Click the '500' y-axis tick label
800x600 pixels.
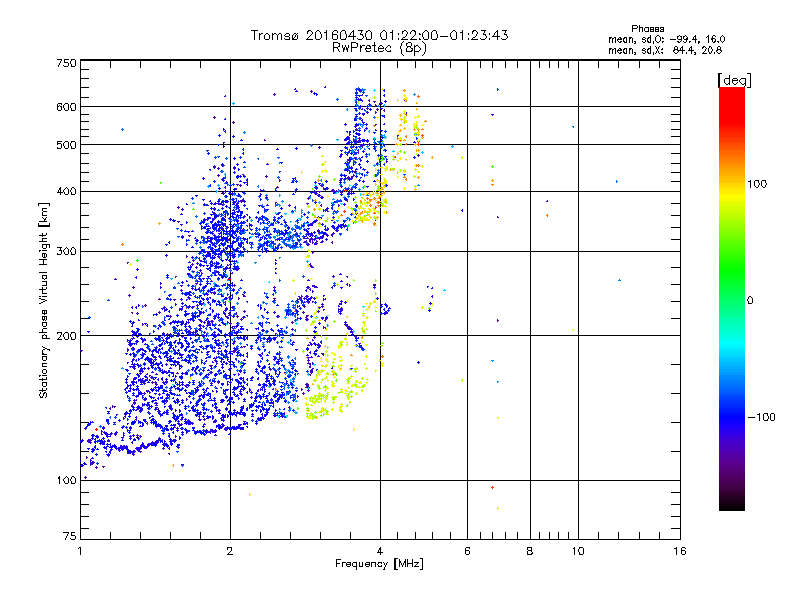pos(66,145)
